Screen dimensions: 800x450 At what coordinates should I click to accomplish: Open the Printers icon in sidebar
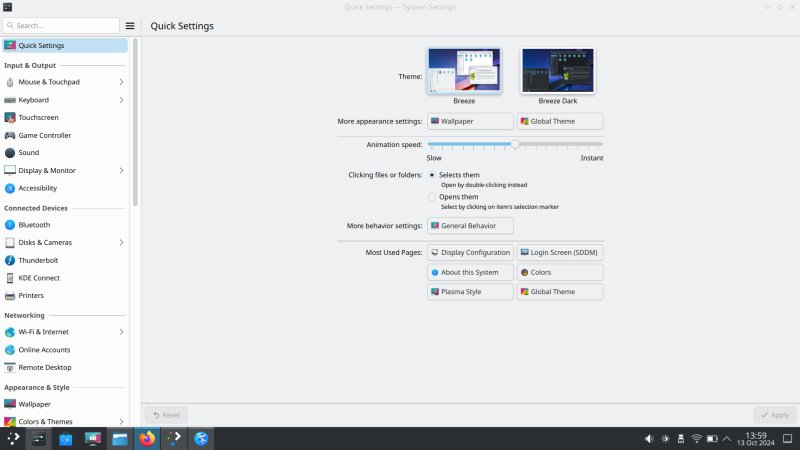(10, 296)
